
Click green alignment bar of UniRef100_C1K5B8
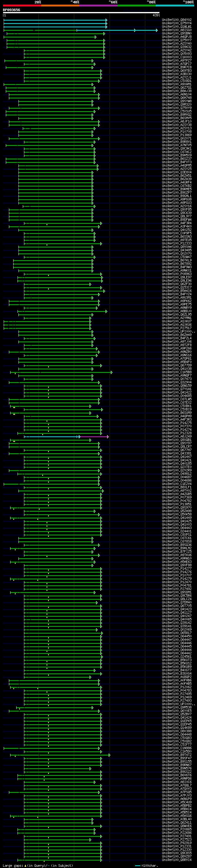pos(61,372)
